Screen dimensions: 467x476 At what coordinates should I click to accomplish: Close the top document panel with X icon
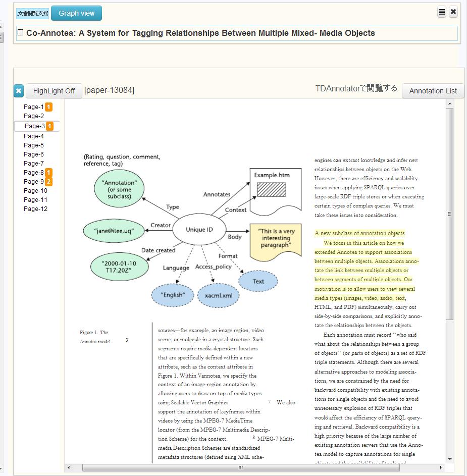coord(453,12)
